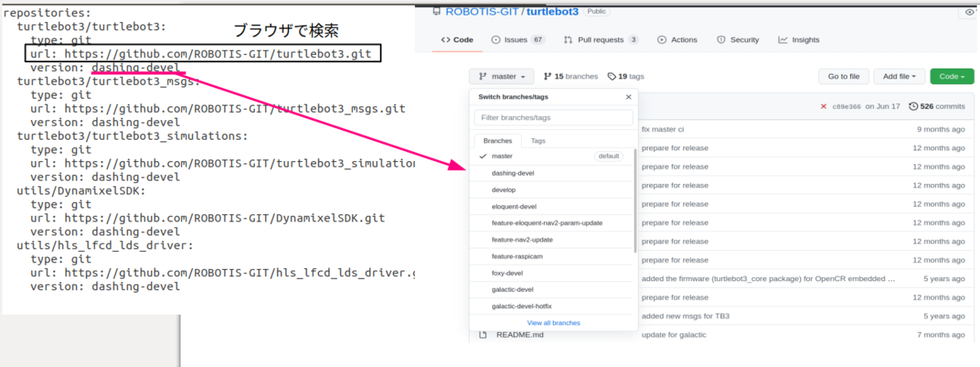Open the master branch selector dropdown
The height and width of the screenshot is (367, 980).
501,76
